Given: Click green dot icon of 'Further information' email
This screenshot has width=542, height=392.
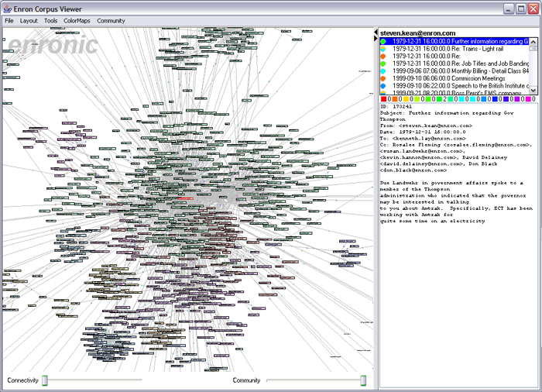Looking at the screenshot, I should tap(383, 42).
